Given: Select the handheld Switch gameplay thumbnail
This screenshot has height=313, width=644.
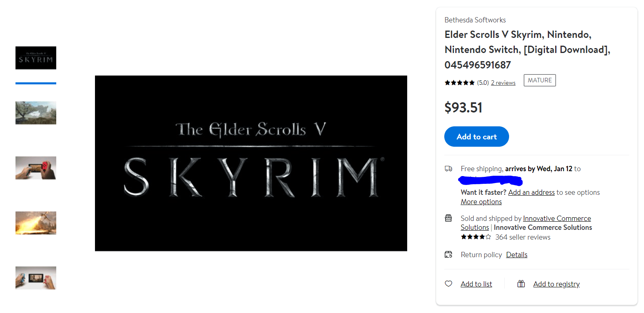Looking at the screenshot, I should coord(36,168).
